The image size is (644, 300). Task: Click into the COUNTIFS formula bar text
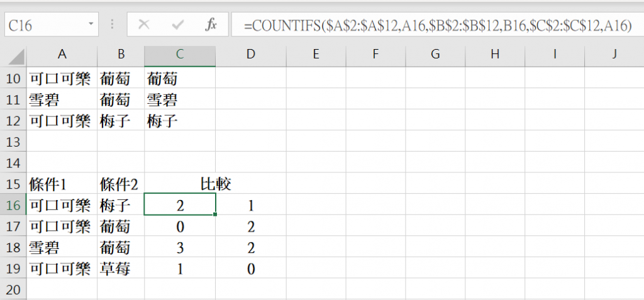[x=438, y=25]
